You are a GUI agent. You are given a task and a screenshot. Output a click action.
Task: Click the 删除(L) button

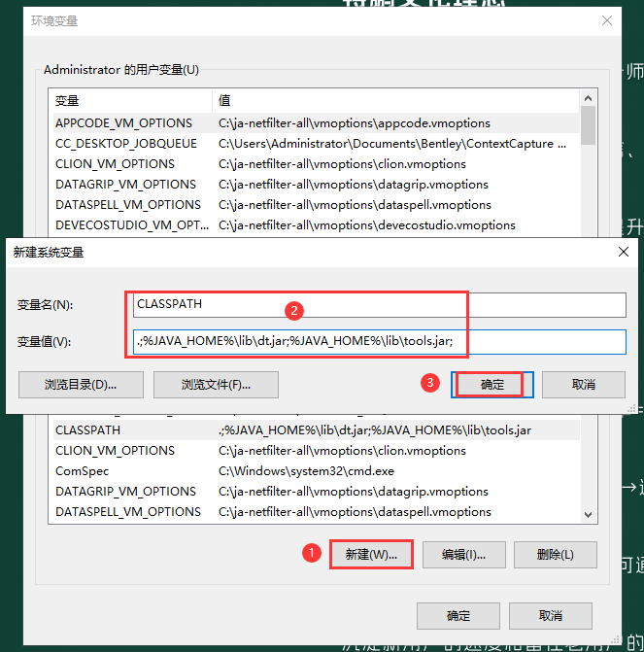point(555,554)
